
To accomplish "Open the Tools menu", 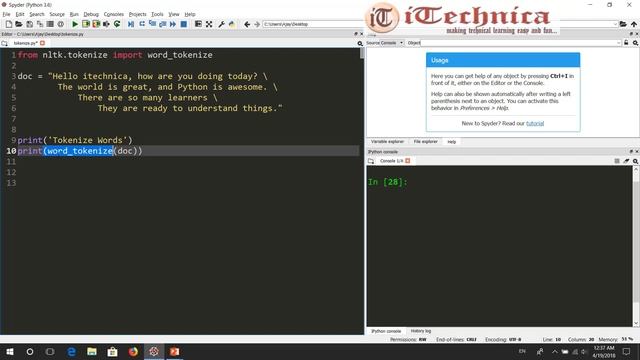I will coord(157,14).
